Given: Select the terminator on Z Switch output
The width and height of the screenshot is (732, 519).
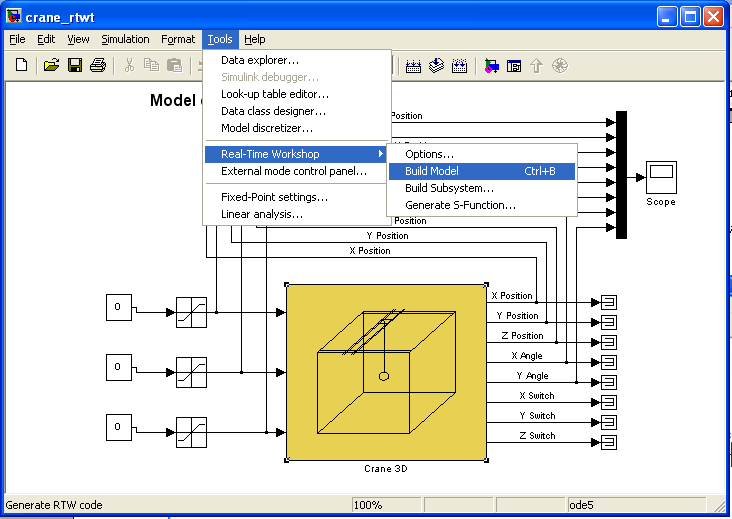Looking at the screenshot, I should [609, 442].
